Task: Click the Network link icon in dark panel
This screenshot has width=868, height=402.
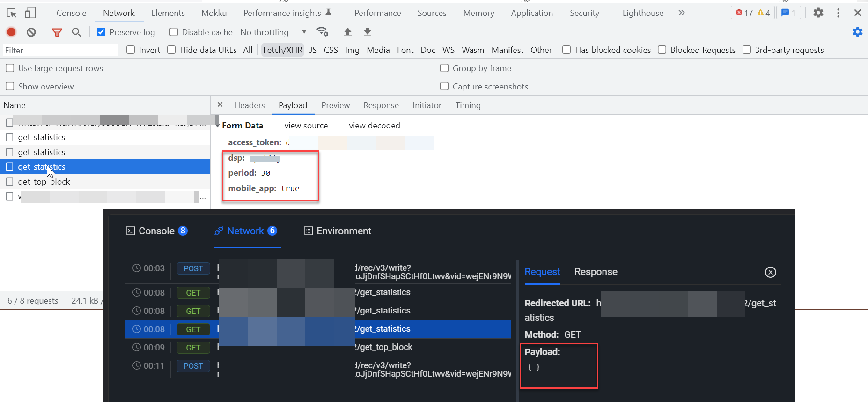Action: pyautogui.click(x=219, y=231)
